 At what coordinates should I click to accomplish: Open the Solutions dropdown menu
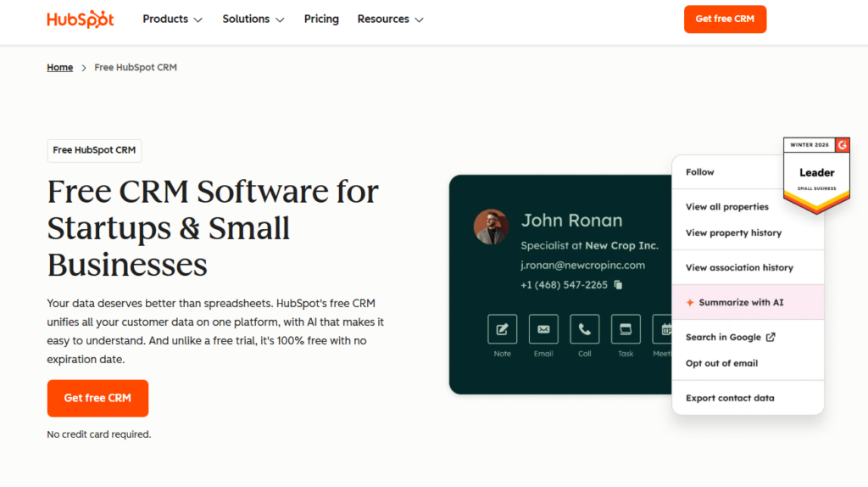click(x=253, y=19)
